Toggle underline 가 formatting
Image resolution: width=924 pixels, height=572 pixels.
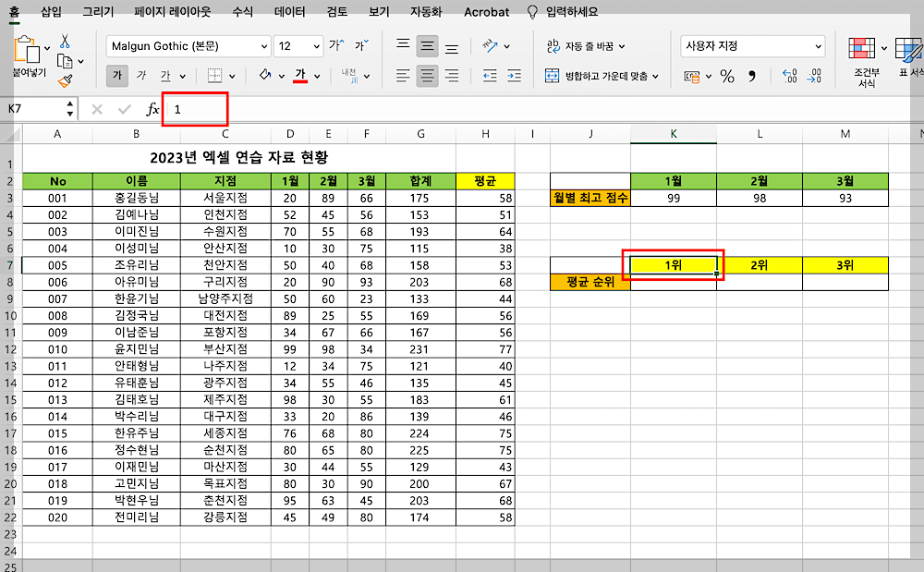coord(165,76)
